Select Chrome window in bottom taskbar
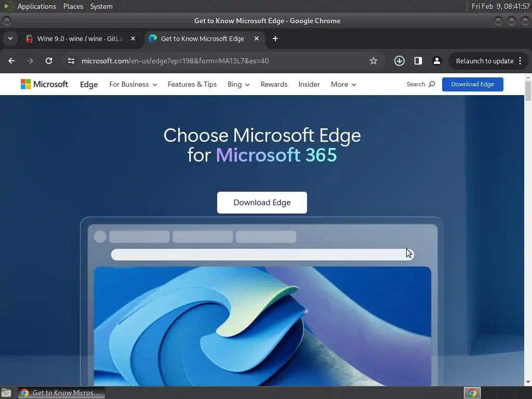The image size is (532, 399). pyautogui.click(x=61, y=393)
